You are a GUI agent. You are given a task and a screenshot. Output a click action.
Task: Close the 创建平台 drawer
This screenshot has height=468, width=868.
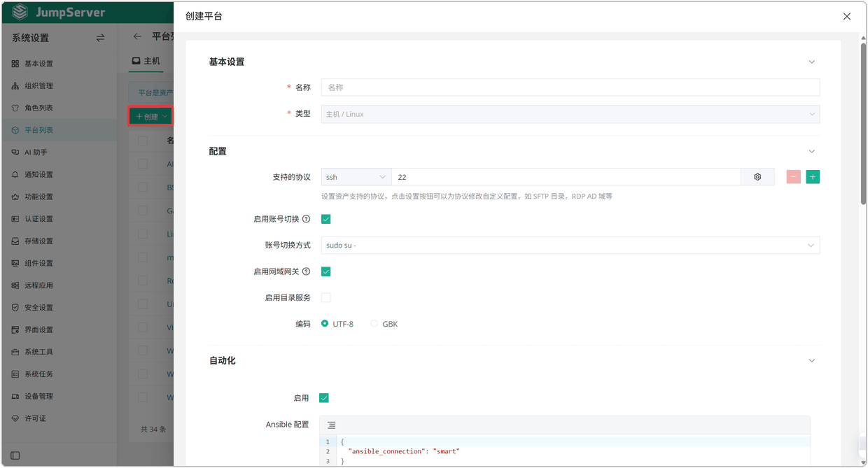click(x=847, y=16)
